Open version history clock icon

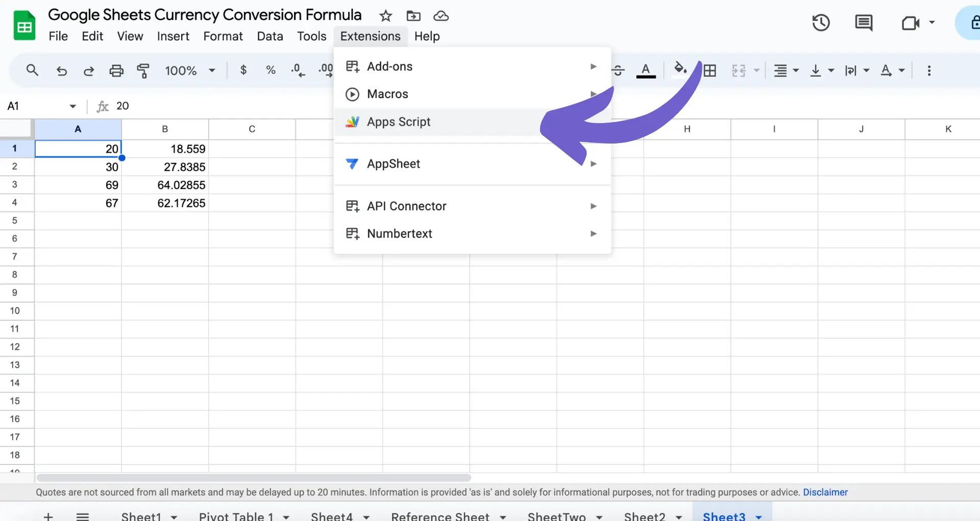pos(821,22)
